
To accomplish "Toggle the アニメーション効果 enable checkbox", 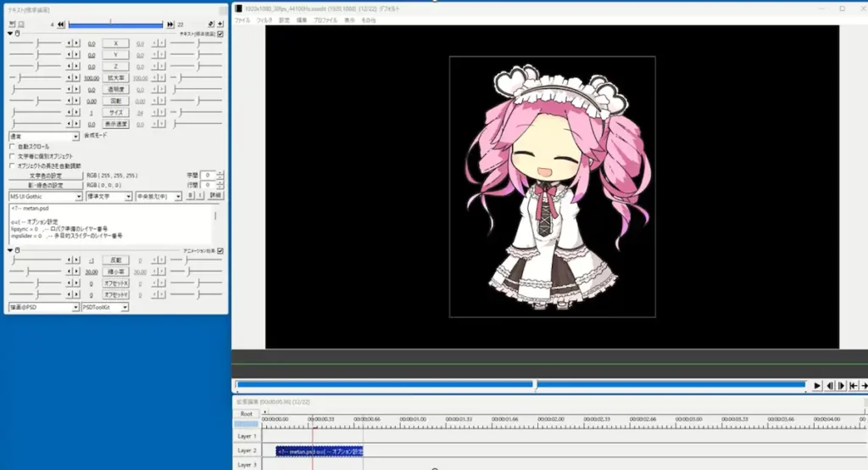I will 220,251.
